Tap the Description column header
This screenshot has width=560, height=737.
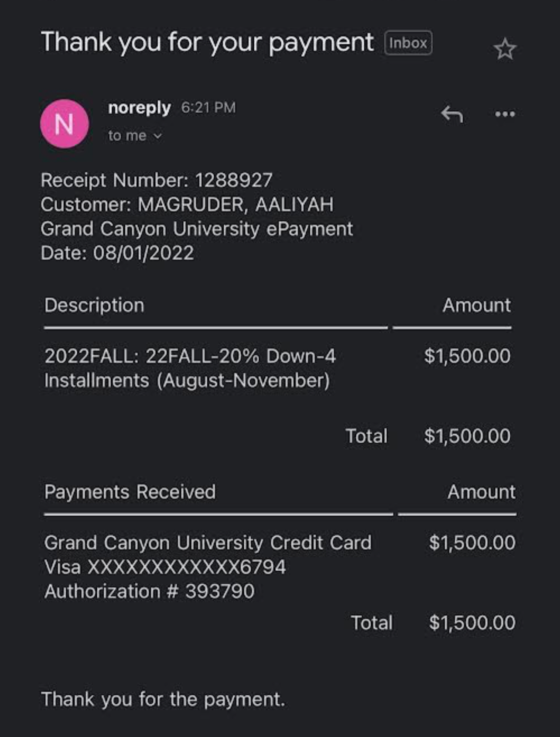(x=94, y=305)
